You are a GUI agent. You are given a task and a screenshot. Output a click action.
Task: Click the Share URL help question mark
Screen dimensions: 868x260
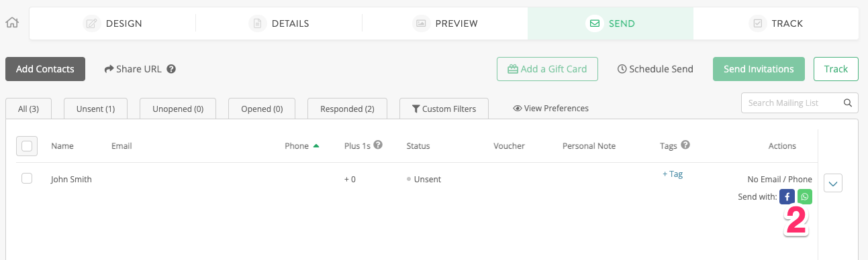[x=171, y=69]
